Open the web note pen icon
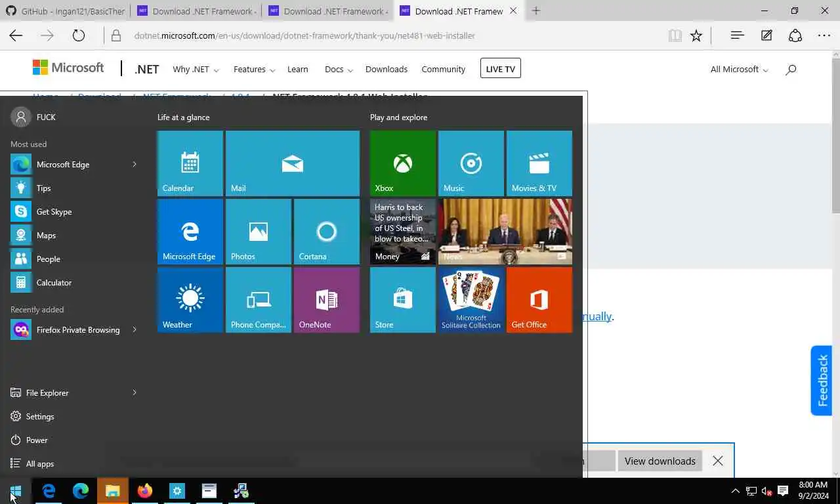 coord(766,36)
